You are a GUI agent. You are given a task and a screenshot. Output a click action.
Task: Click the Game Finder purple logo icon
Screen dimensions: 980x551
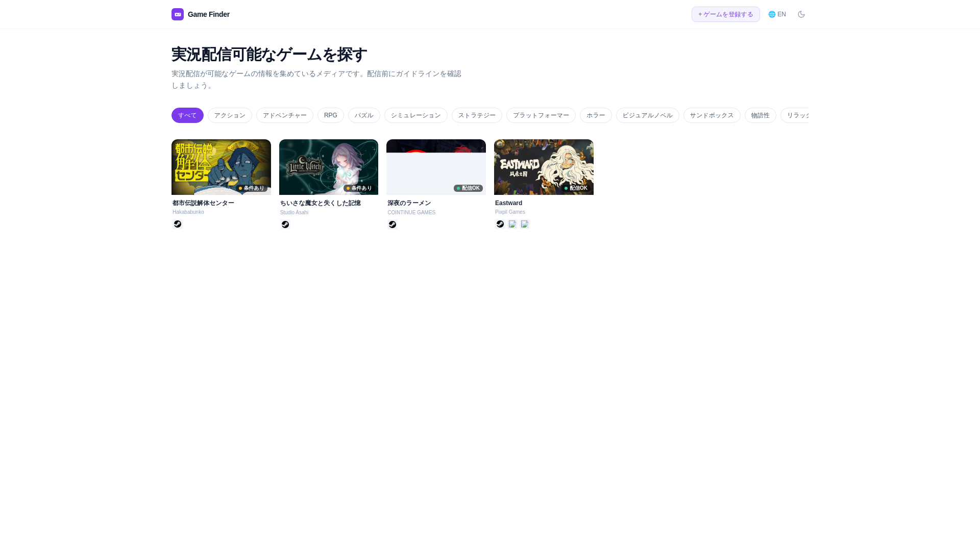(x=178, y=14)
